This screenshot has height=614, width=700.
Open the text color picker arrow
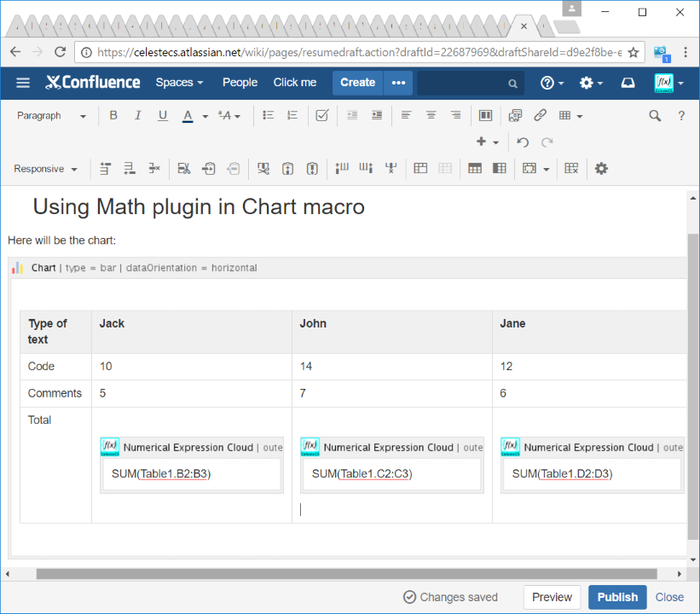(205, 117)
